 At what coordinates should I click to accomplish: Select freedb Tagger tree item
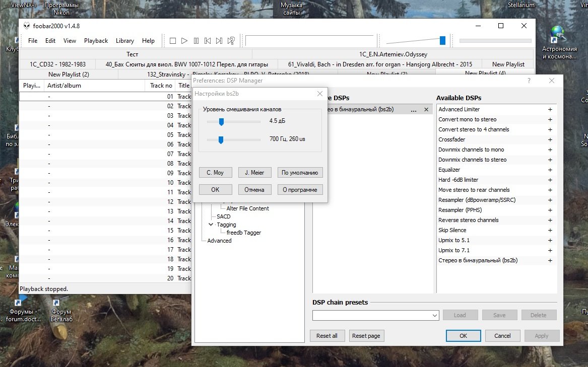(244, 233)
